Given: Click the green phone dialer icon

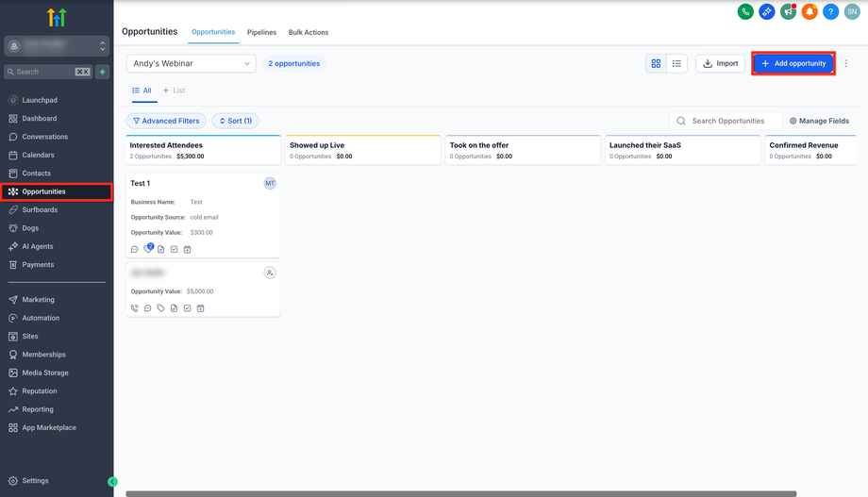Looking at the screenshot, I should (745, 11).
